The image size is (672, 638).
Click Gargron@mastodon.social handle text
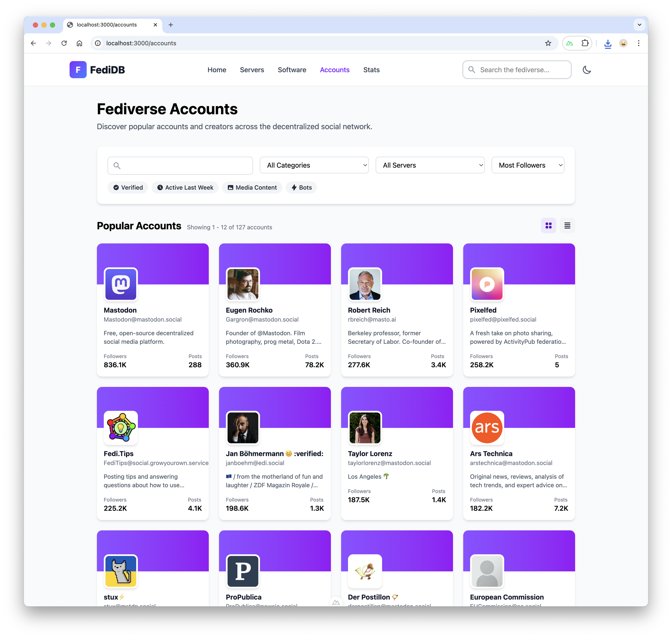coord(262,319)
